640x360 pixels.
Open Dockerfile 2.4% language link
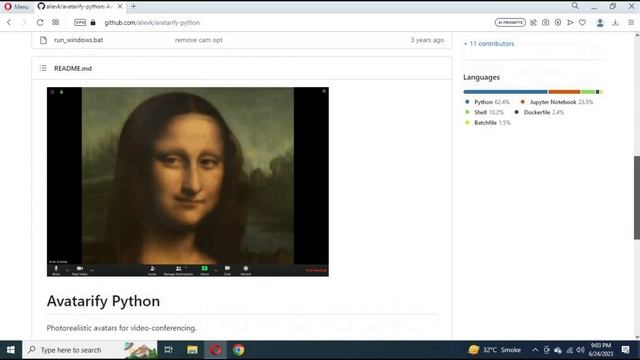(x=539, y=112)
